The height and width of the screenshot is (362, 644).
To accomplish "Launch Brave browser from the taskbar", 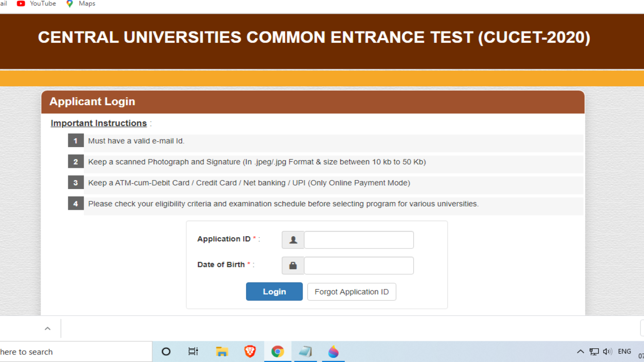I will point(249,351).
